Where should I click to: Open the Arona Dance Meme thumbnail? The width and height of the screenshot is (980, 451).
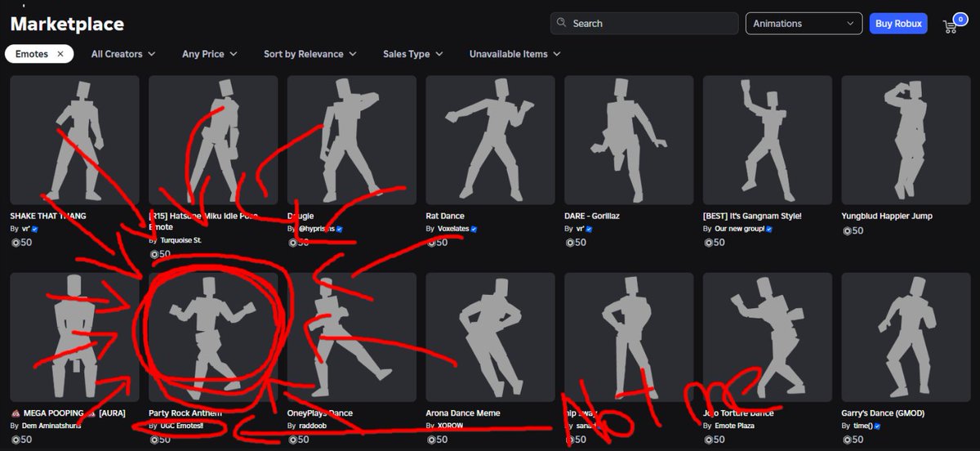[x=490, y=337]
